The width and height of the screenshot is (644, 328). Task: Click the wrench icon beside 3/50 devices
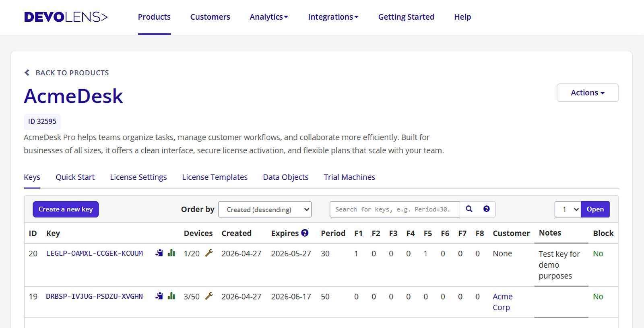click(209, 296)
